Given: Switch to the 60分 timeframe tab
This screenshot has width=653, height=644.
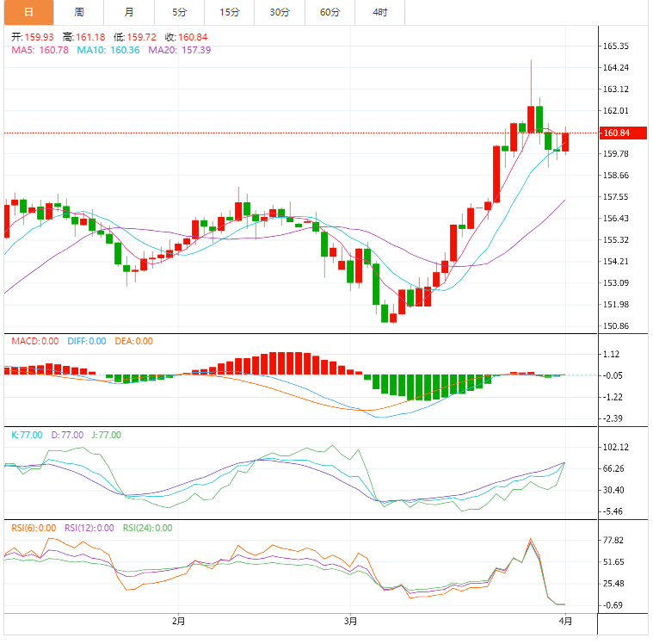Looking at the screenshot, I should [x=330, y=12].
